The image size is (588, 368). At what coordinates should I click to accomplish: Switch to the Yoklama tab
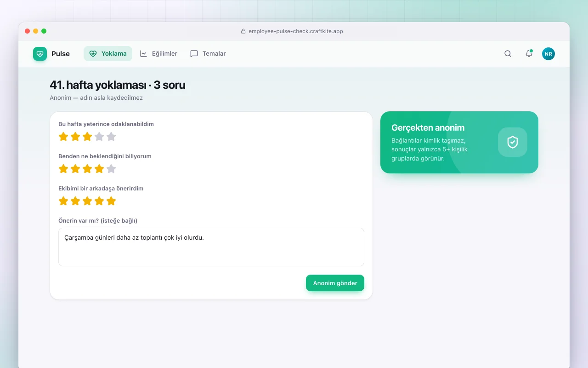tap(108, 54)
